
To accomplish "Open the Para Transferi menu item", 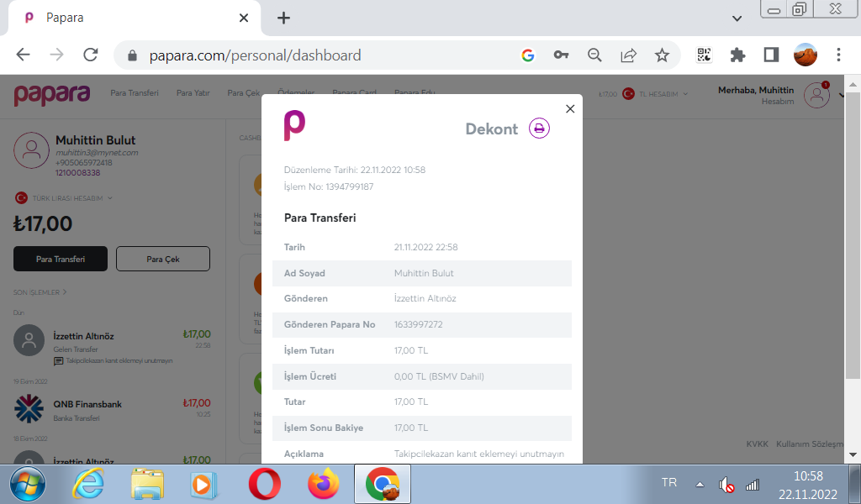I will coord(135,93).
